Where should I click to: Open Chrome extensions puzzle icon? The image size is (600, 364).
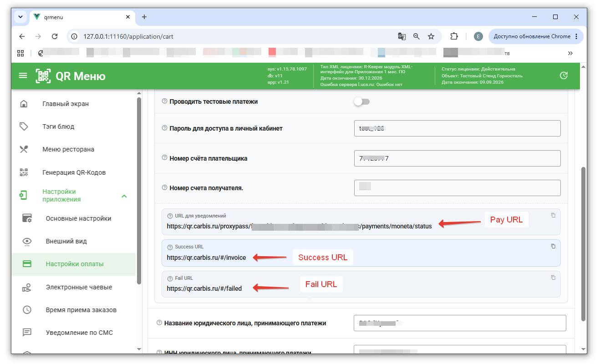(454, 36)
